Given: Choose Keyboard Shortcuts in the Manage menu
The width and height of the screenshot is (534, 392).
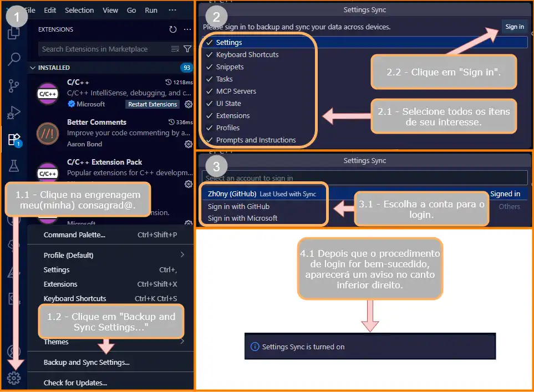Looking at the screenshot, I should (x=110, y=299).
